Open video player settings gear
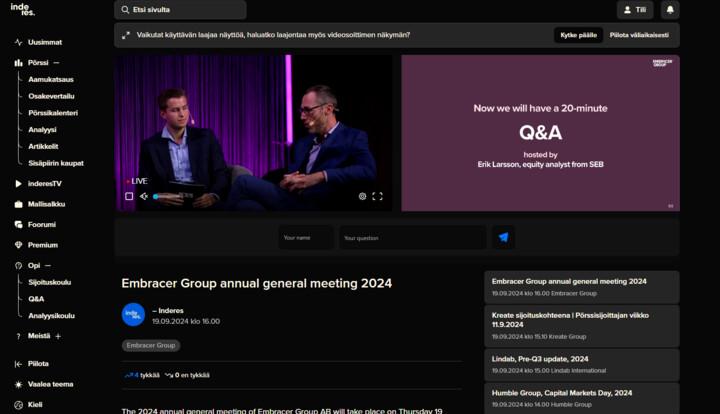The height and width of the screenshot is (414, 720). point(362,196)
